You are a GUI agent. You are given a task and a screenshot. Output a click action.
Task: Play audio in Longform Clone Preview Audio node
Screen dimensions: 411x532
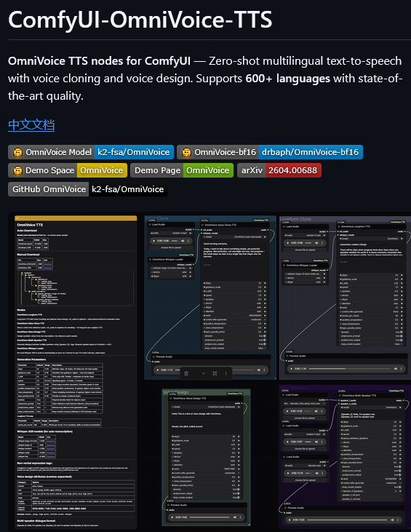pos(292,368)
